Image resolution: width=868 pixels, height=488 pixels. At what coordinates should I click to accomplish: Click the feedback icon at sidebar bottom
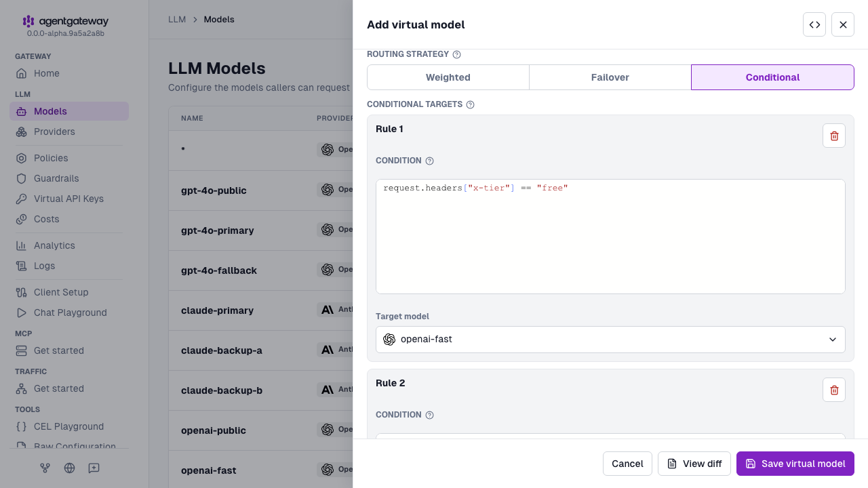(94, 468)
